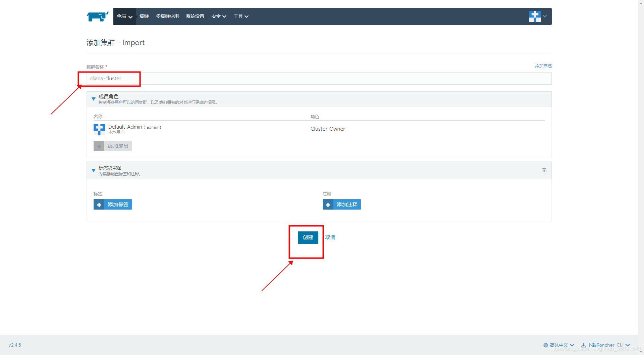644x355 pixels.
Task: Click the 添加成员 add member button
Action: 113,146
